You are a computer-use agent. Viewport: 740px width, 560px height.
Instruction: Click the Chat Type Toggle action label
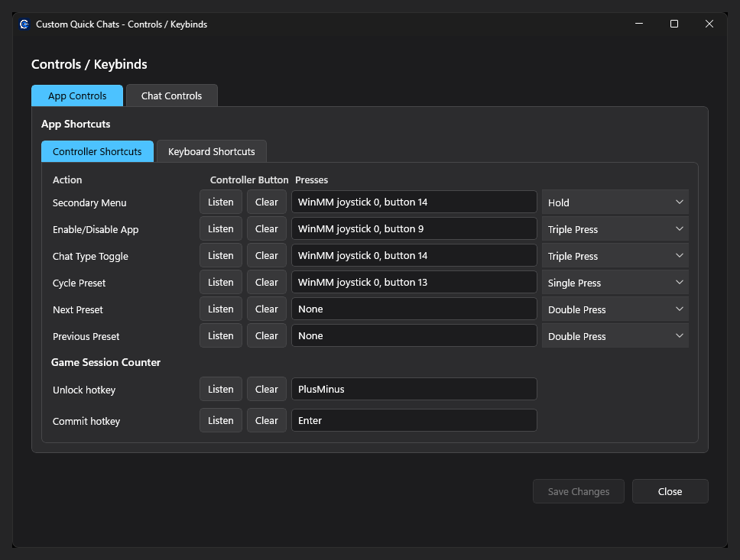(91, 256)
